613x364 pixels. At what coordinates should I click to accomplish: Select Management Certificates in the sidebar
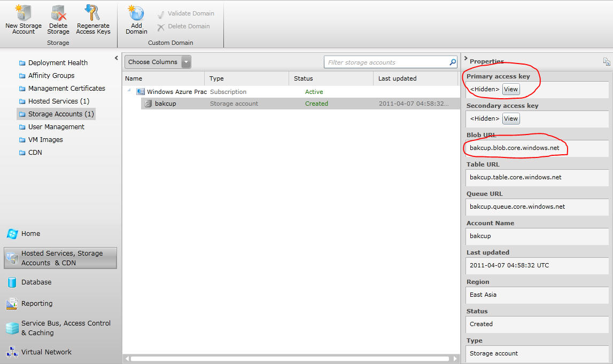62,88
